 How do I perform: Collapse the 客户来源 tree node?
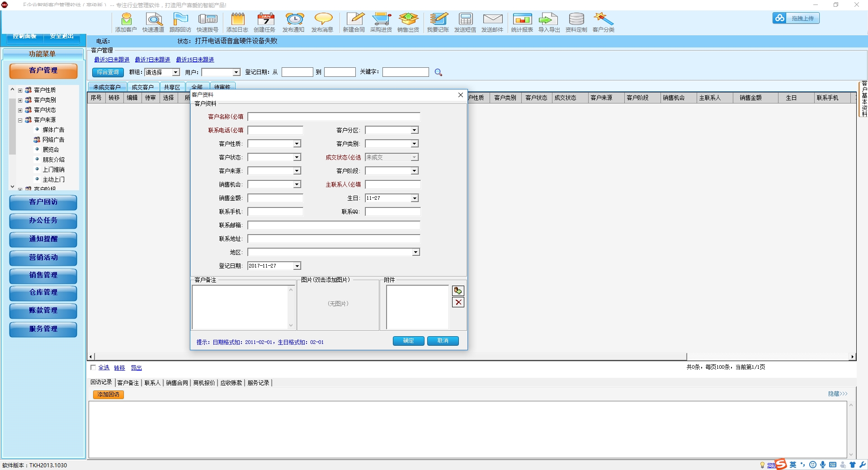(x=20, y=120)
